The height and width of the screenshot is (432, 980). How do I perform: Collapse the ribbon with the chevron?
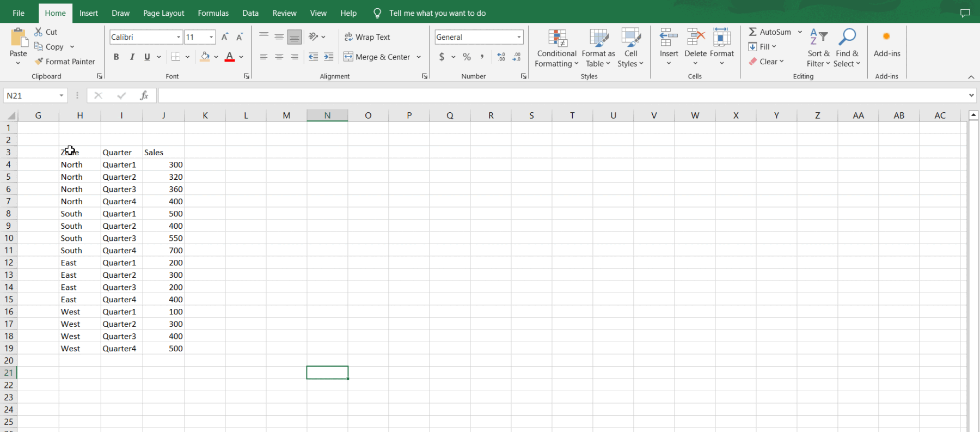point(971,77)
